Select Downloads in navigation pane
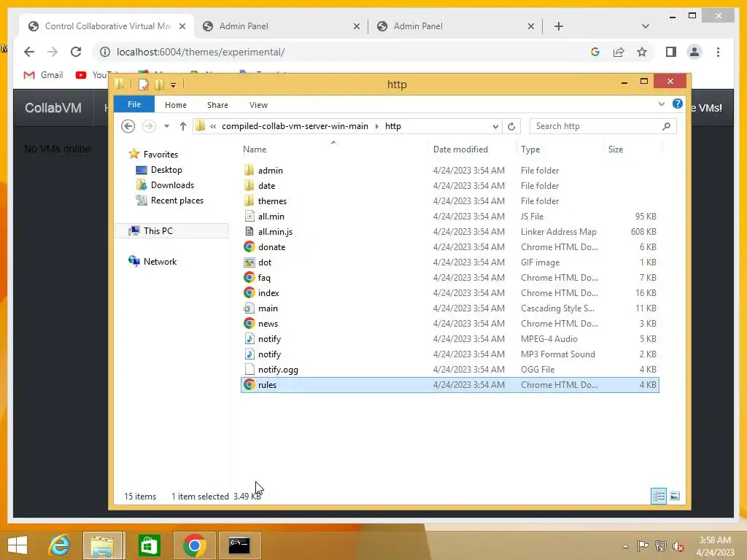 tap(172, 185)
